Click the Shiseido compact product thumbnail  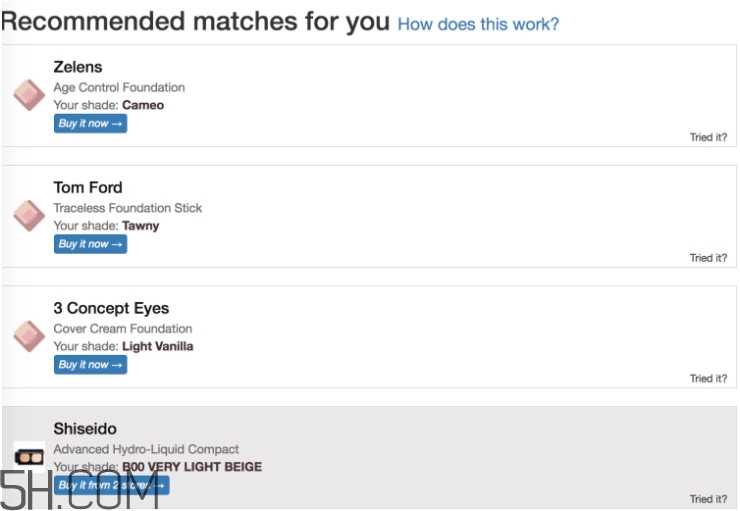[28, 456]
